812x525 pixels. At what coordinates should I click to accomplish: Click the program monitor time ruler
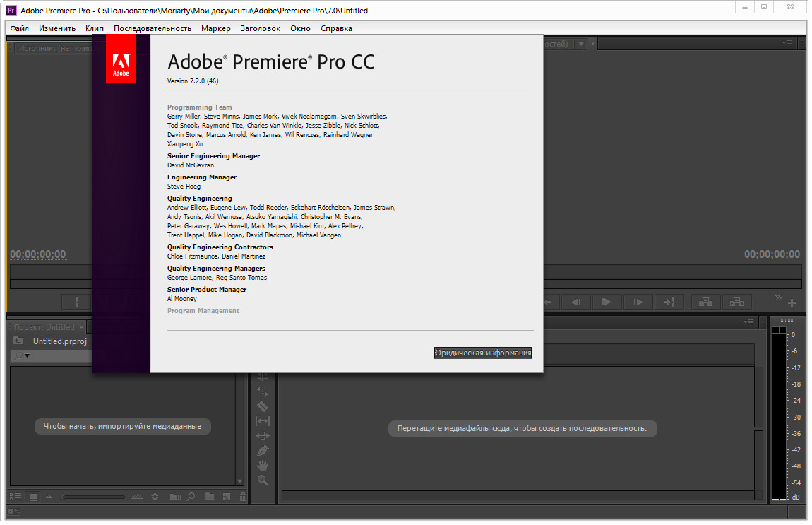point(672,271)
